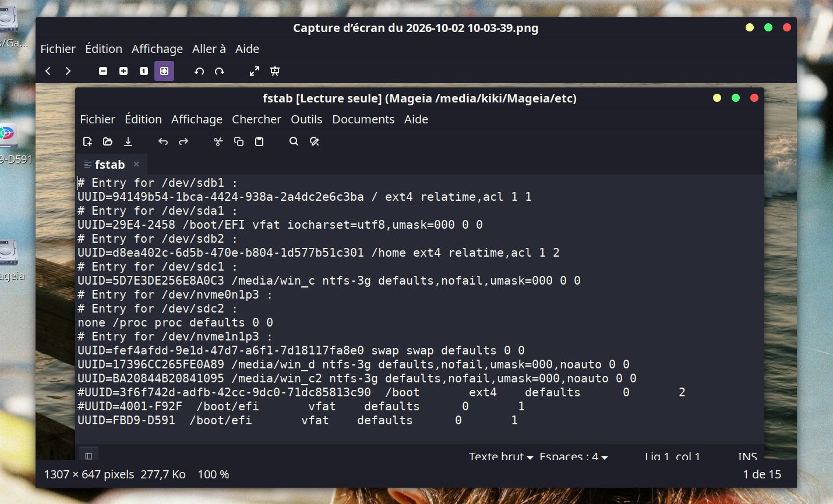Go to previous image in viewer
The width and height of the screenshot is (833, 504).
point(48,71)
